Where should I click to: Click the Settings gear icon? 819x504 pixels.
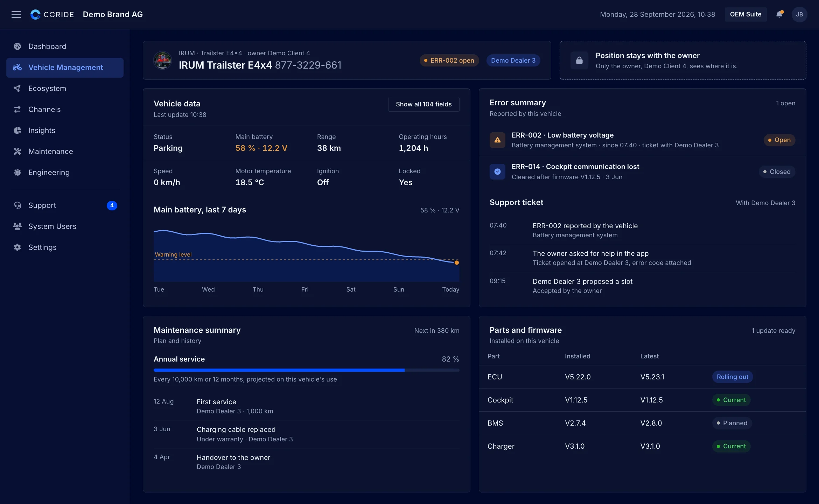pyautogui.click(x=17, y=247)
